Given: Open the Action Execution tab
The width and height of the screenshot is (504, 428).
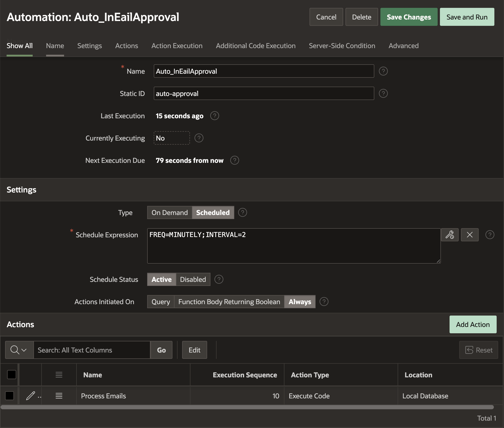Looking at the screenshot, I should [177, 46].
